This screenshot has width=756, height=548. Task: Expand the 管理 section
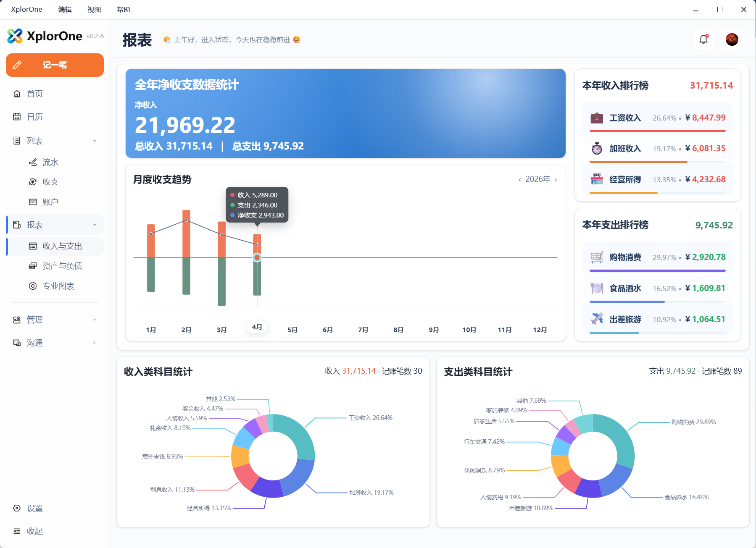pyautogui.click(x=94, y=319)
